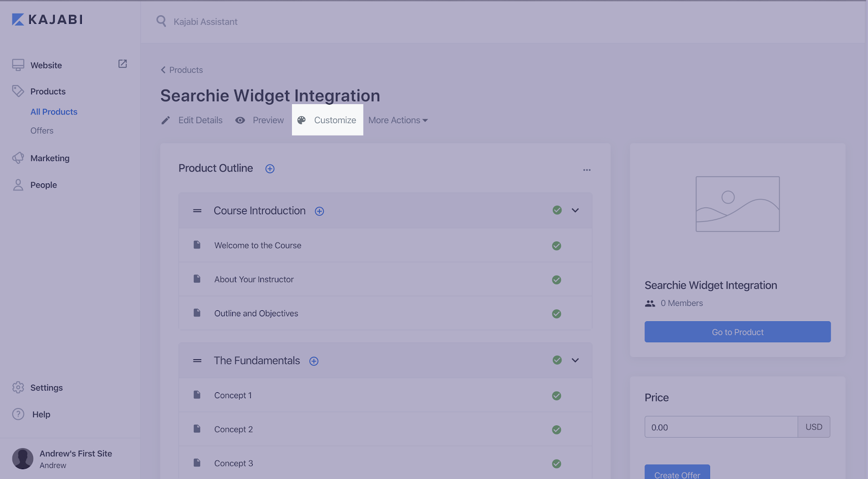Open the People menu item
Image resolution: width=868 pixels, height=479 pixels.
click(x=43, y=185)
